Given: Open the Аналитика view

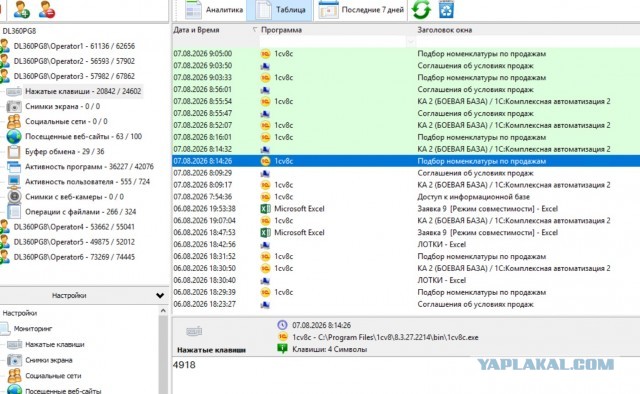Looking at the screenshot, I should coord(214,10).
